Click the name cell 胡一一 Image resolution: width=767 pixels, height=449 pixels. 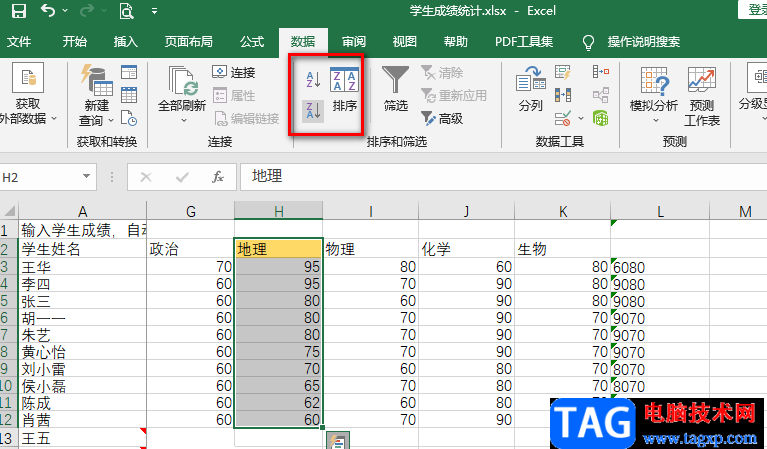tap(82, 318)
